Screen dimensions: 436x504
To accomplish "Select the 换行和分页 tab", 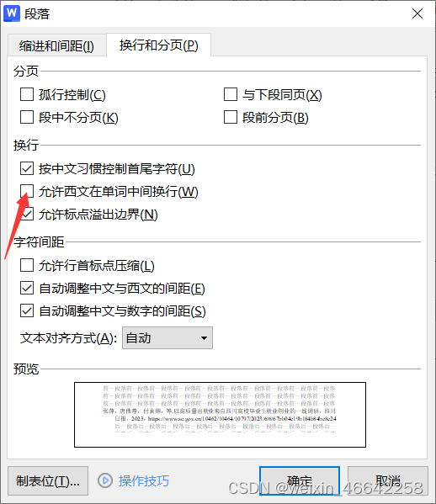I will pos(159,45).
